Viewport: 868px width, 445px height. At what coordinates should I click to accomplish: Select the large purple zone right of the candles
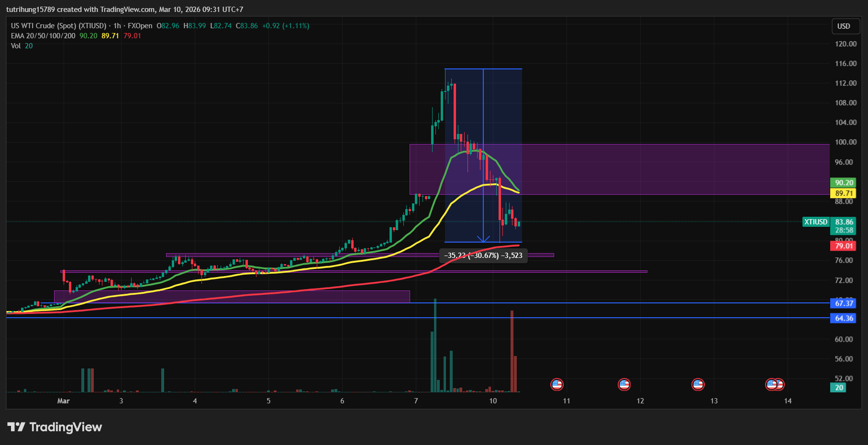[x=670, y=169]
